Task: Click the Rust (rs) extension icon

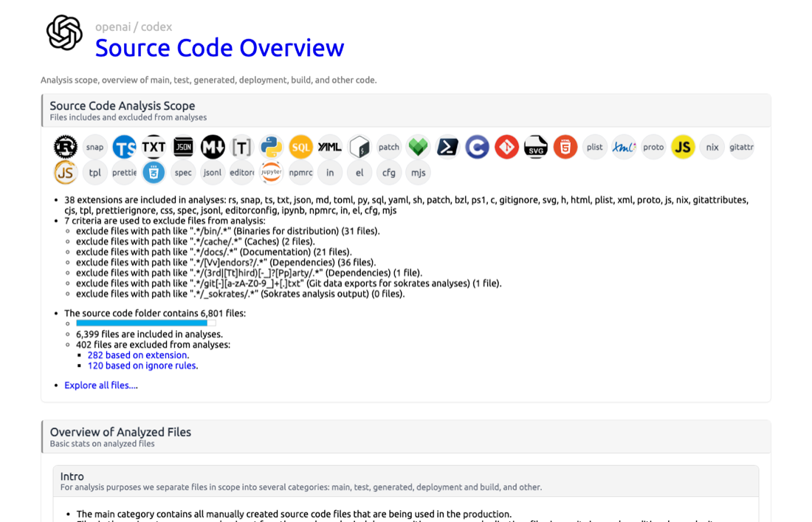Action: [65, 147]
